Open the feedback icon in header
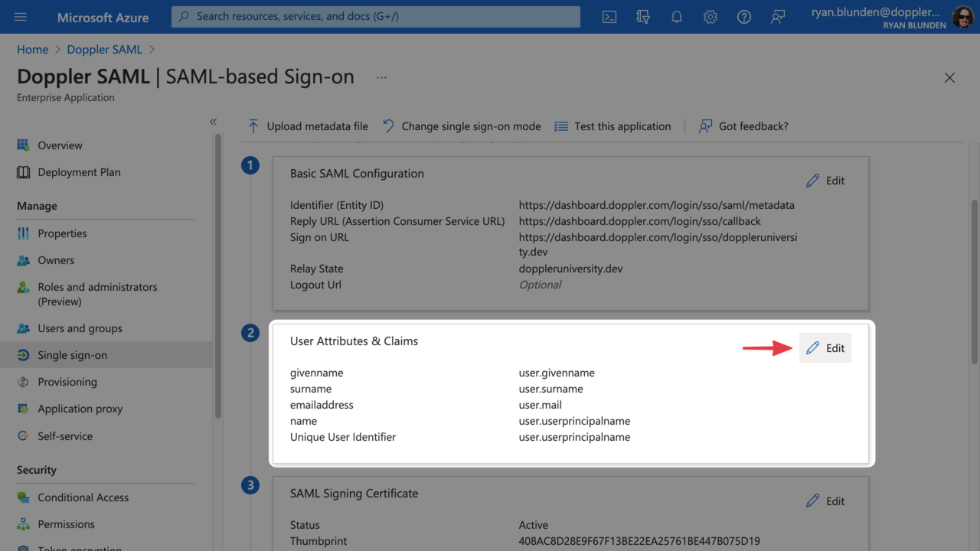The height and width of the screenshot is (551, 980). click(x=778, y=17)
